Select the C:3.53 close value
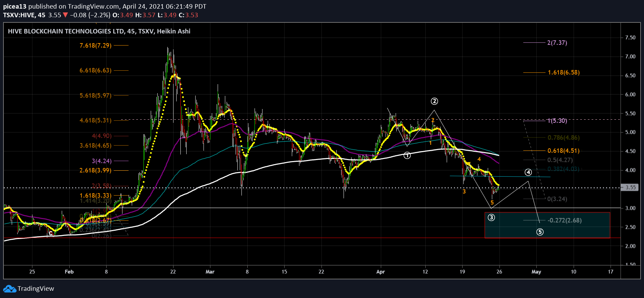Viewport: 644px width, 298px height. point(188,15)
